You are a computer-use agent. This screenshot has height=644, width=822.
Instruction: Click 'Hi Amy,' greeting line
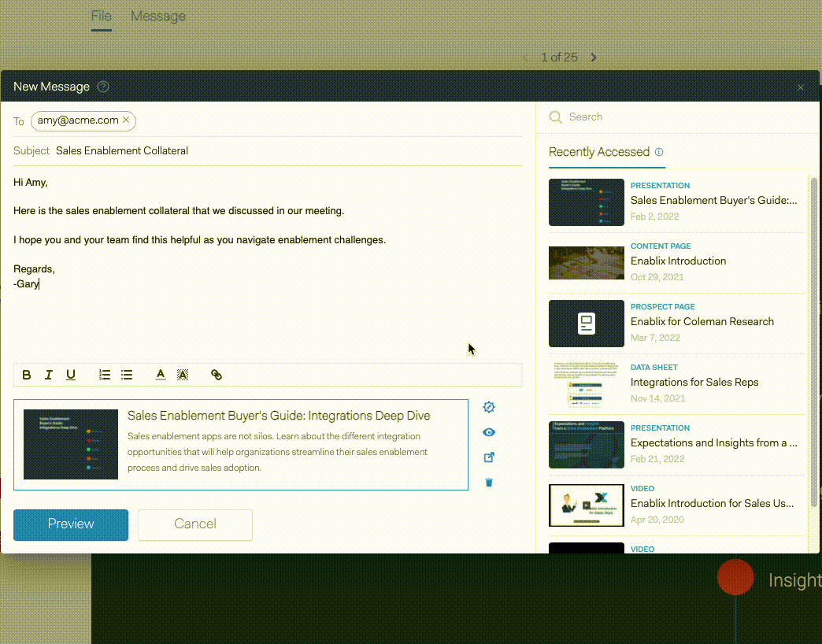point(31,183)
